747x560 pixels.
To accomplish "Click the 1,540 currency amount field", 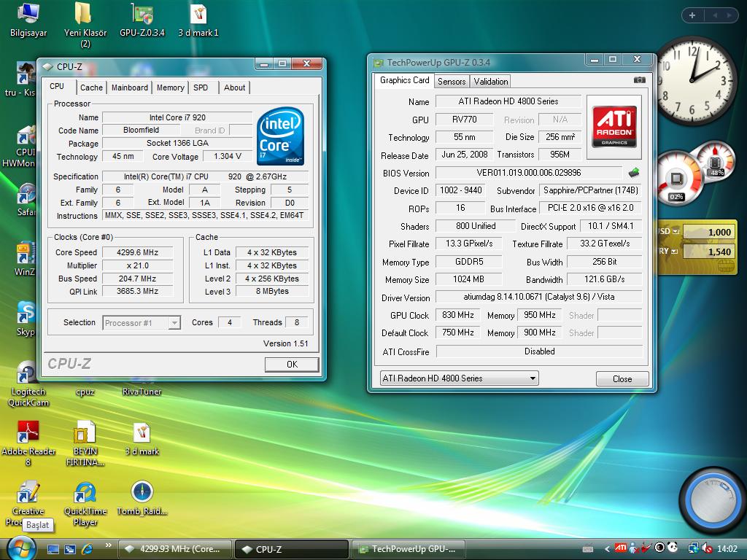I will pyautogui.click(x=708, y=252).
